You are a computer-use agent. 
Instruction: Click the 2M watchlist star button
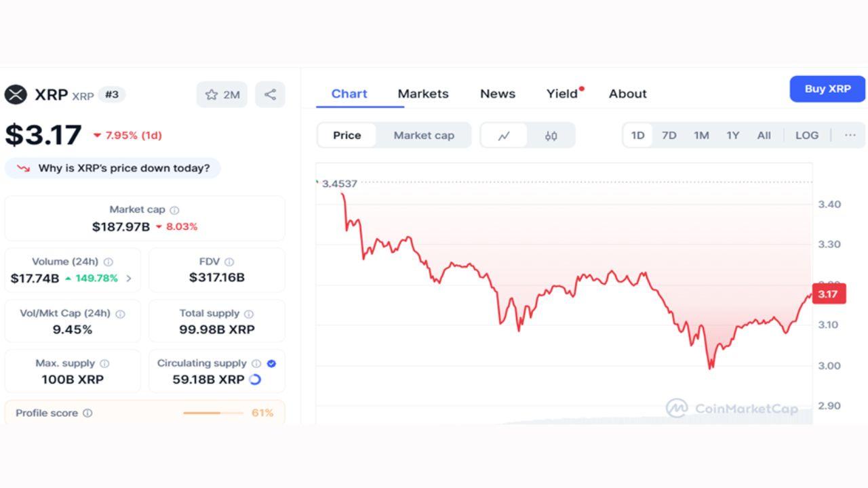222,95
